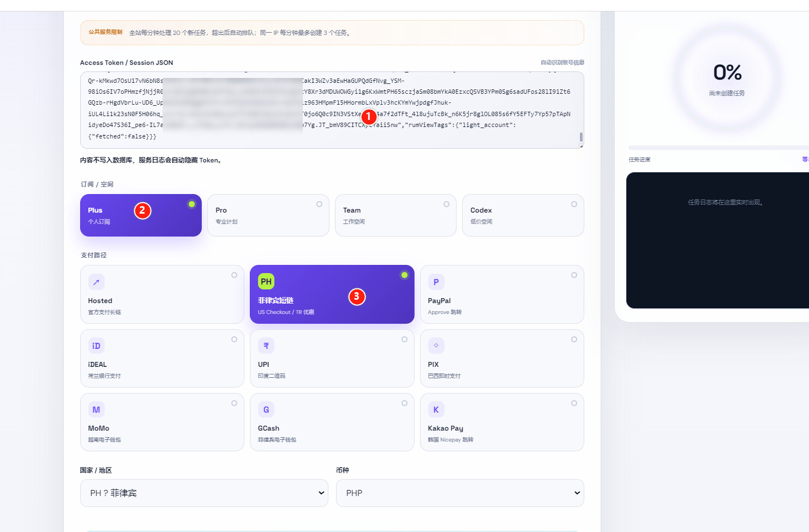The image size is (809, 532).
Task: Choose the MoMo payment radio dot
Action: point(234,403)
